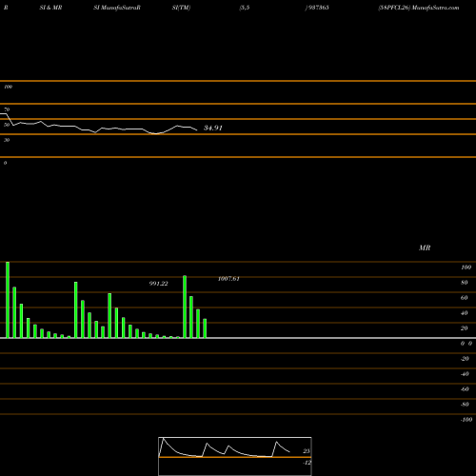The width and height of the screenshot is (476, 476).
Task: Click the MR axis label 40
Action: coord(465,313)
